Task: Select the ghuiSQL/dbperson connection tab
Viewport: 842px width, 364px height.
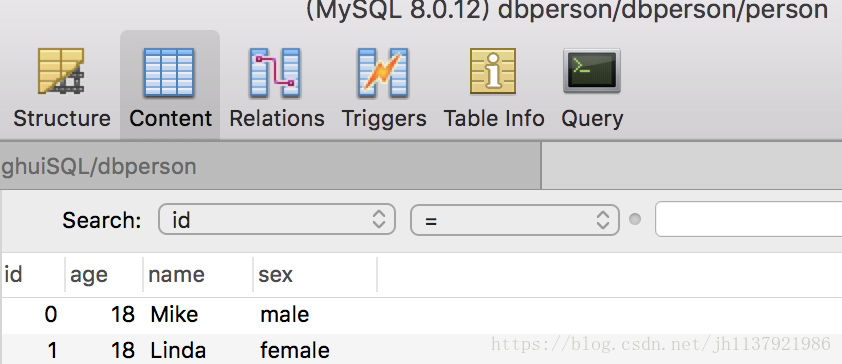Action: click(270, 166)
